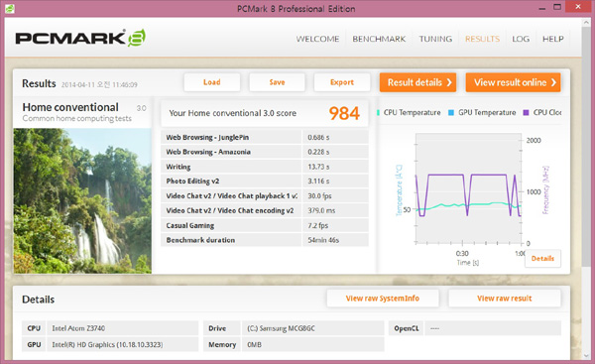The width and height of the screenshot is (595, 364).
Task: Click the scrollbar down arrow
Action: (586, 356)
